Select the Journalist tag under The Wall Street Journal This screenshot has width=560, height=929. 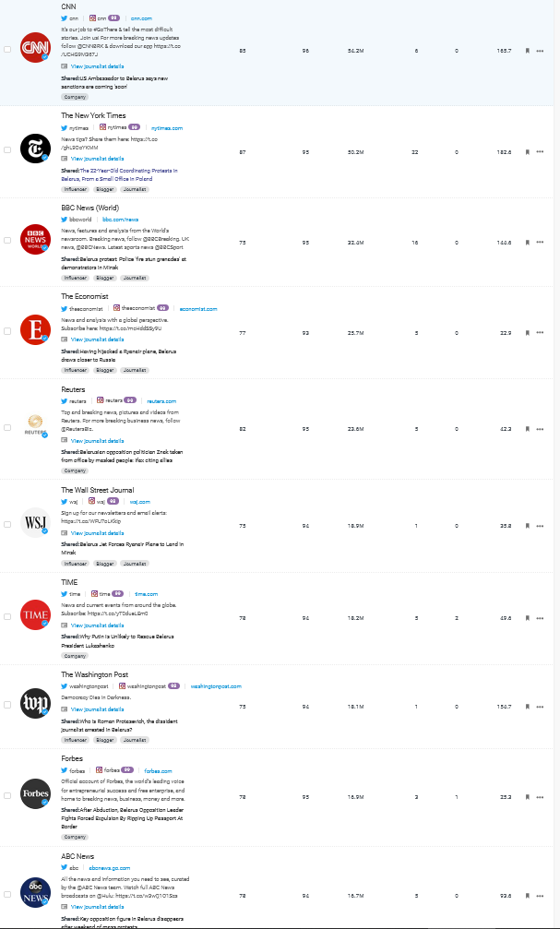134,564
